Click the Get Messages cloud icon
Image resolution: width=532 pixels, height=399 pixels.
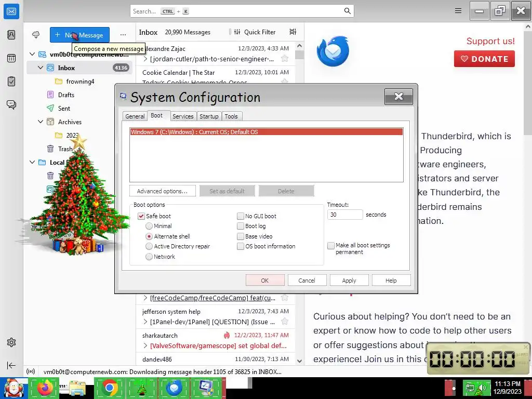point(36,35)
